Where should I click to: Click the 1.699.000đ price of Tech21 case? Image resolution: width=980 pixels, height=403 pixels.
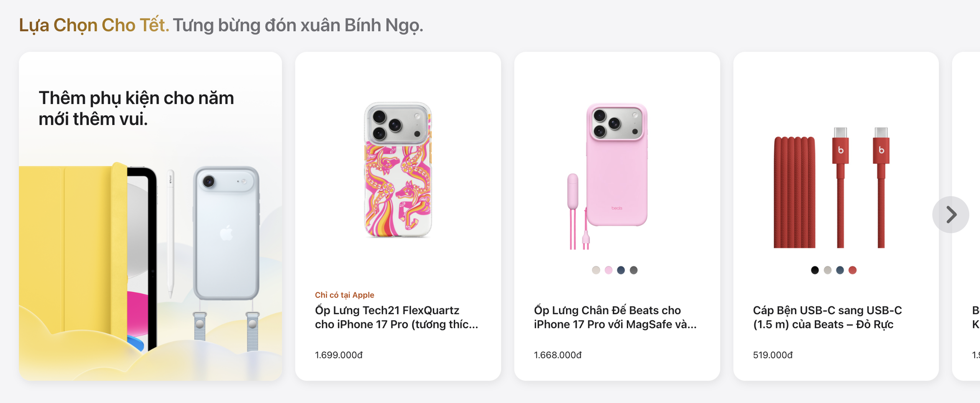(339, 355)
